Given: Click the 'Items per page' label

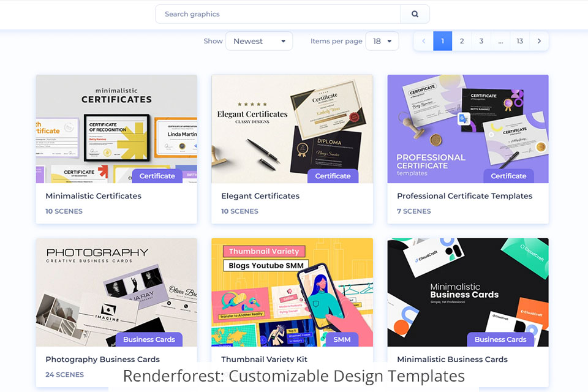Looking at the screenshot, I should 336,41.
